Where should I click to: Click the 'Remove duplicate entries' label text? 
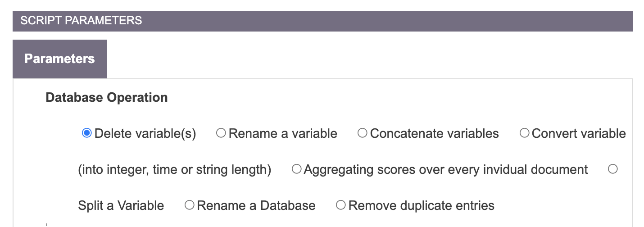coord(422,206)
